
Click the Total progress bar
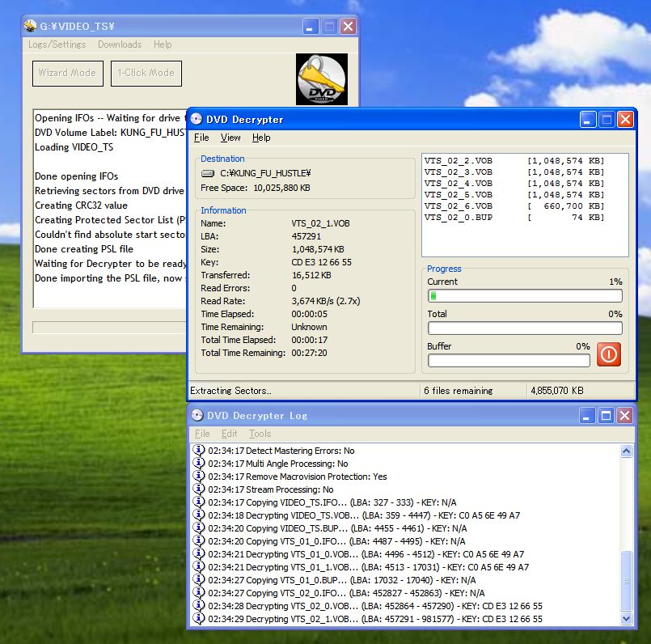point(525,328)
